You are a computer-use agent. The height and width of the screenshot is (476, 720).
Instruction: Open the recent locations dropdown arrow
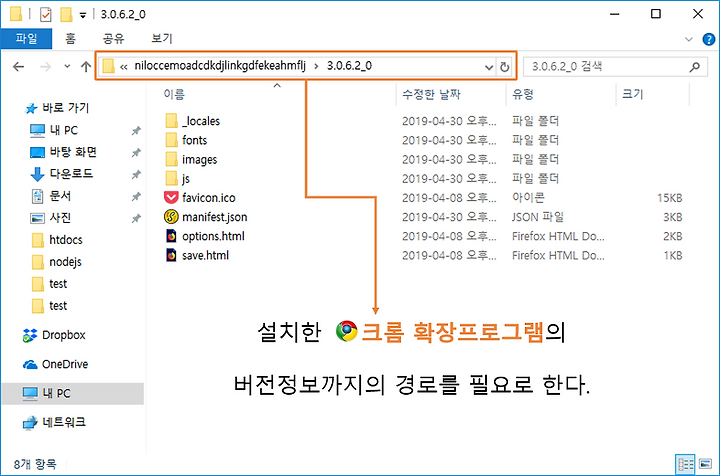[x=67, y=67]
